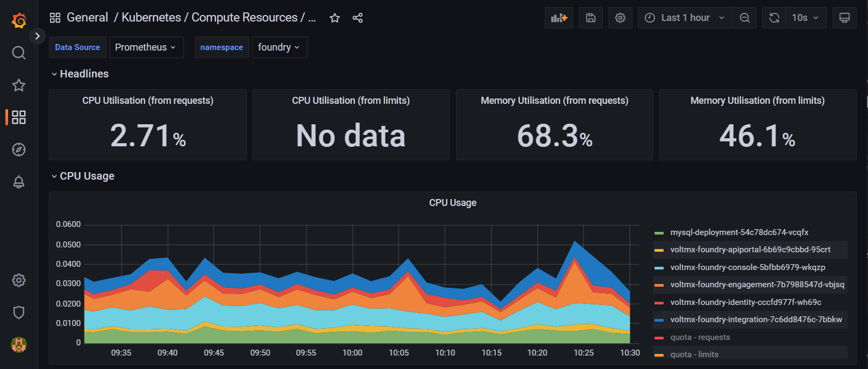Open the Alerting bell icon
868x369 pixels.
(x=19, y=182)
